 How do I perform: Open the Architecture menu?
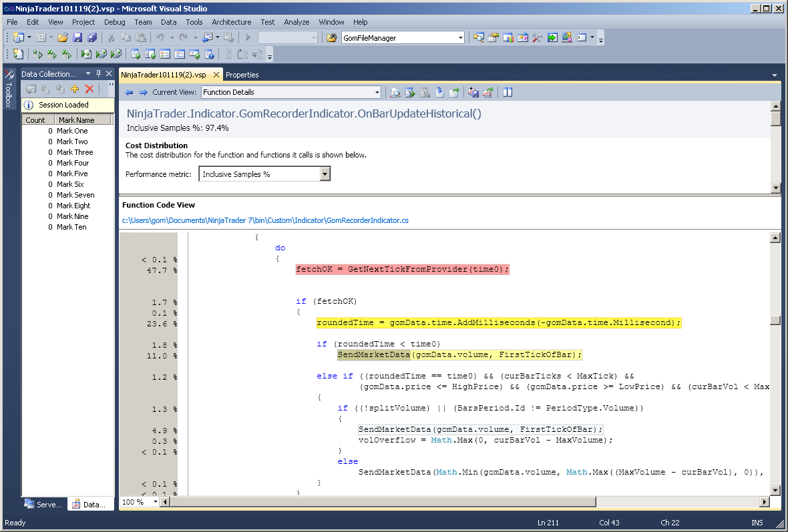pyautogui.click(x=231, y=22)
